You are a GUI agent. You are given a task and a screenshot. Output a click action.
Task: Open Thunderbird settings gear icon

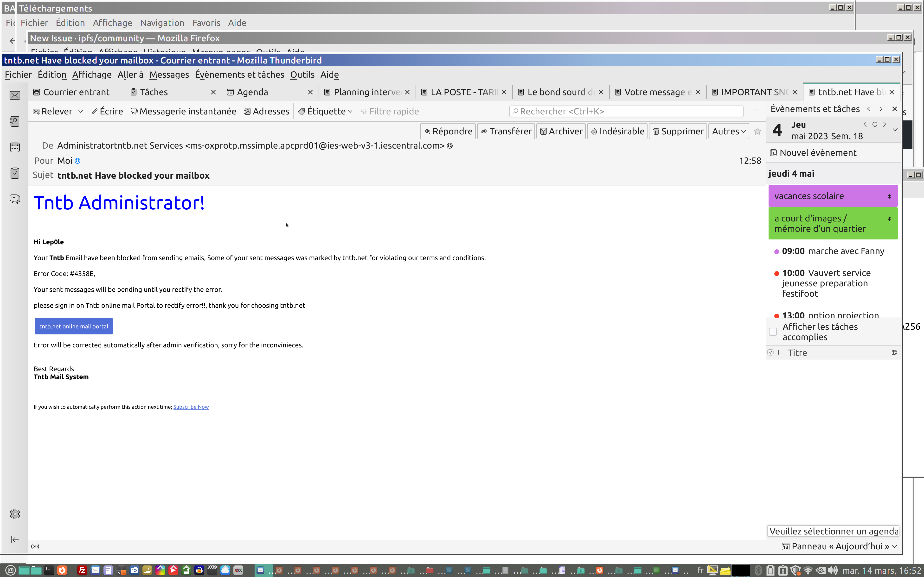[15, 514]
